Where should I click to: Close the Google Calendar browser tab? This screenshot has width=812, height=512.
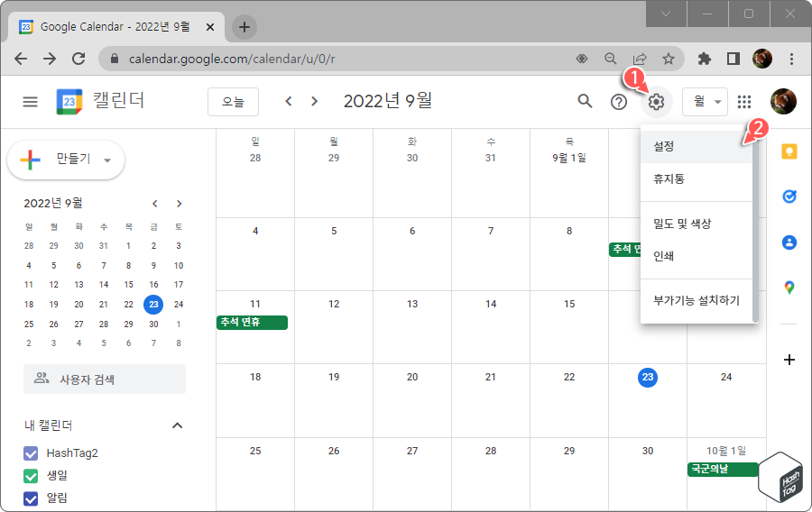(x=210, y=27)
